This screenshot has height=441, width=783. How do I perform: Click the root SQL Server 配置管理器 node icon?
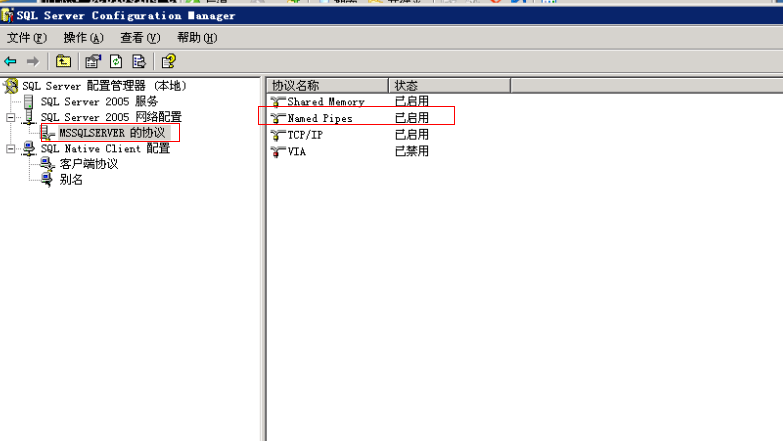tap(11, 86)
